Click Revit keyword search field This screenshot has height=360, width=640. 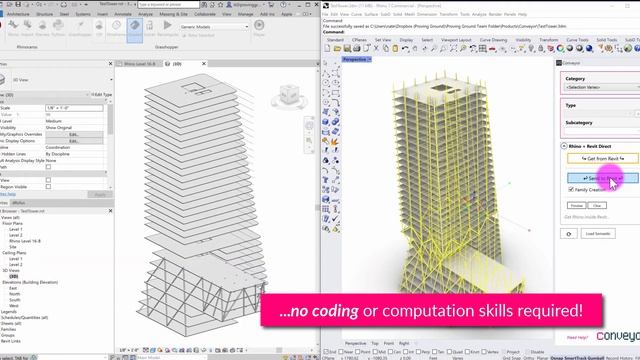169,4
